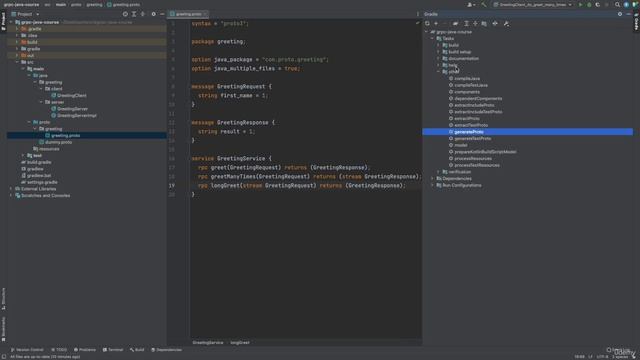The height and width of the screenshot is (360, 640).
Task: Open TODO tool window
Action: click(x=59, y=350)
